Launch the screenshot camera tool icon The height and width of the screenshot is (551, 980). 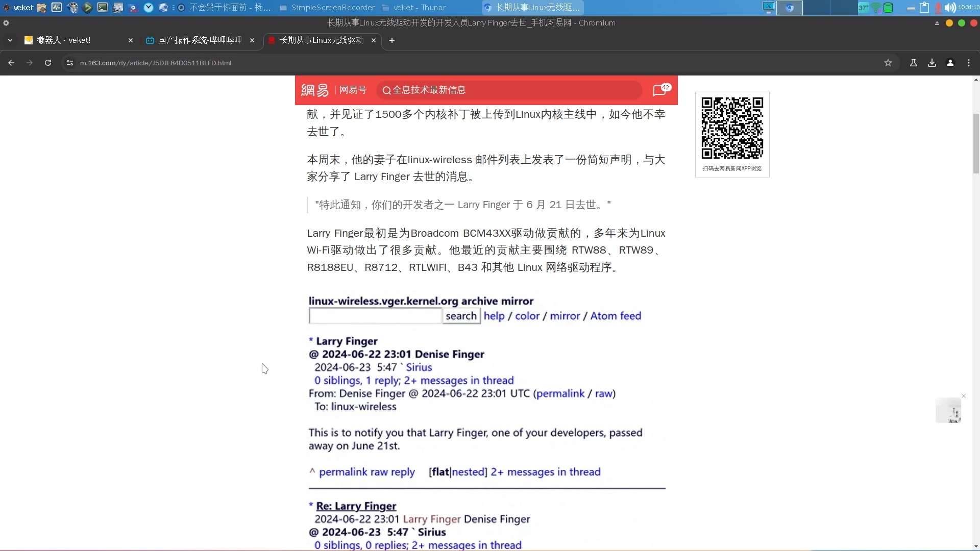[118, 7]
